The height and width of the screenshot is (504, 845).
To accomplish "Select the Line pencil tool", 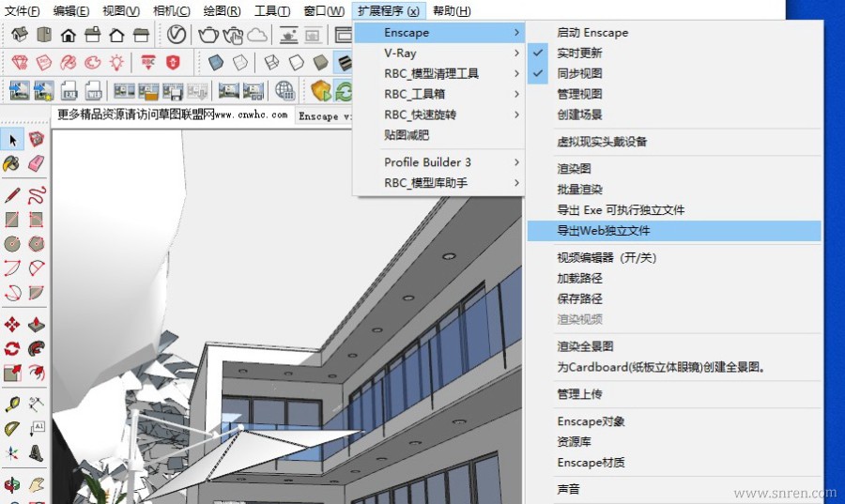I will pos(12,195).
